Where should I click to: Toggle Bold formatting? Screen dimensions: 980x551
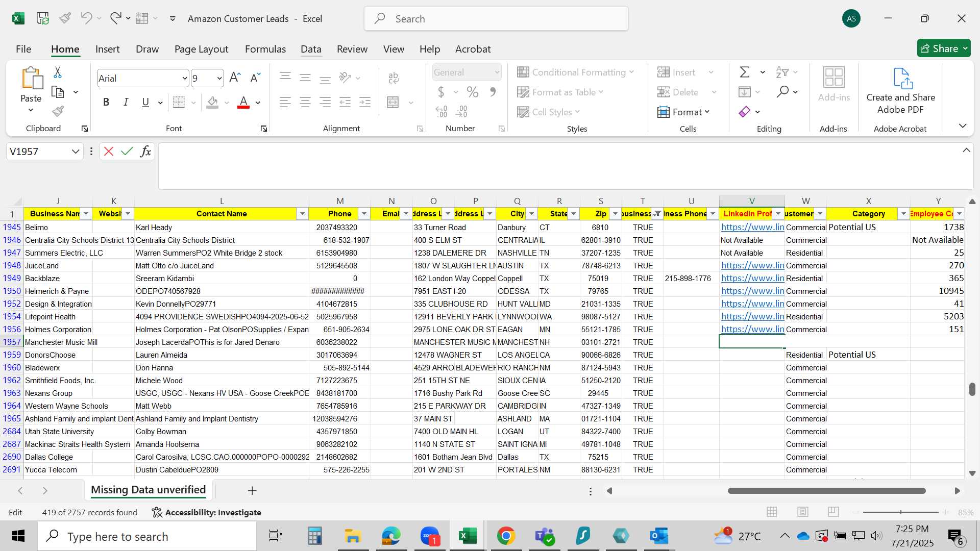click(106, 102)
